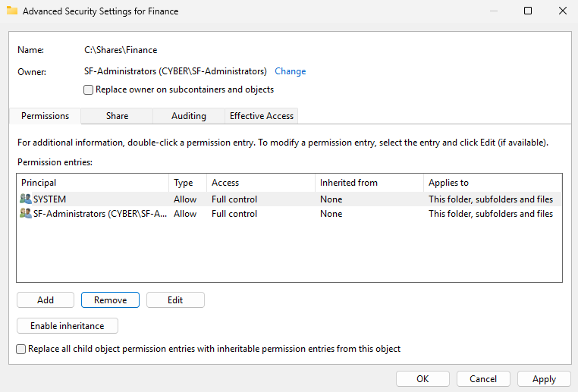
Task: Click the Inherited from column header
Action: [x=368, y=183]
